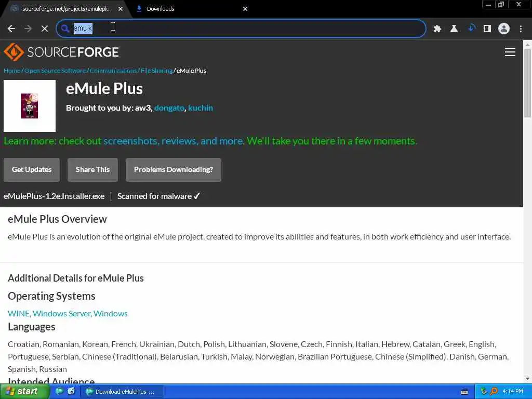Follow the Home breadcrumb link

pyautogui.click(x=12, y=71)
